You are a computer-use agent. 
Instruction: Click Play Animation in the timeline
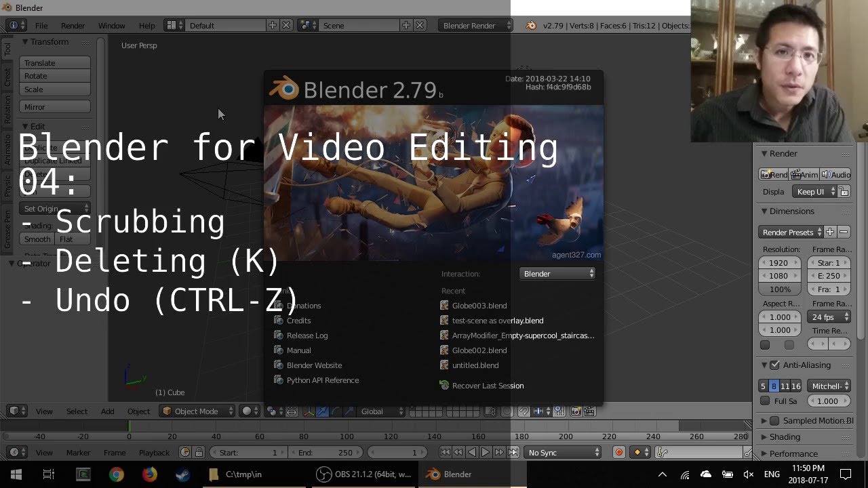[486, 452]
